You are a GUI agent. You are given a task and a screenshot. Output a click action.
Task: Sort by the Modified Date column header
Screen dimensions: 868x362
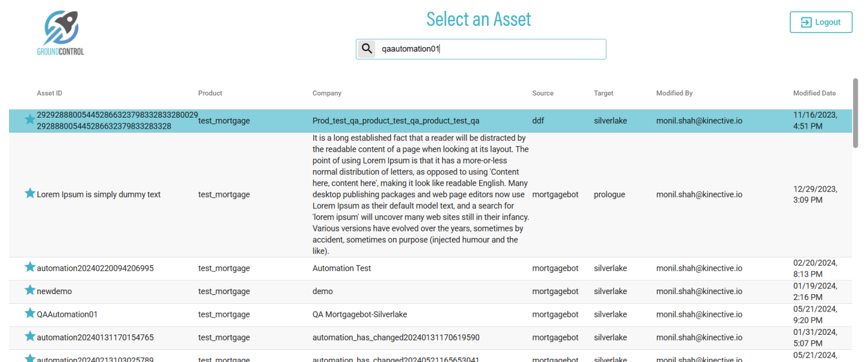[814, 93]
